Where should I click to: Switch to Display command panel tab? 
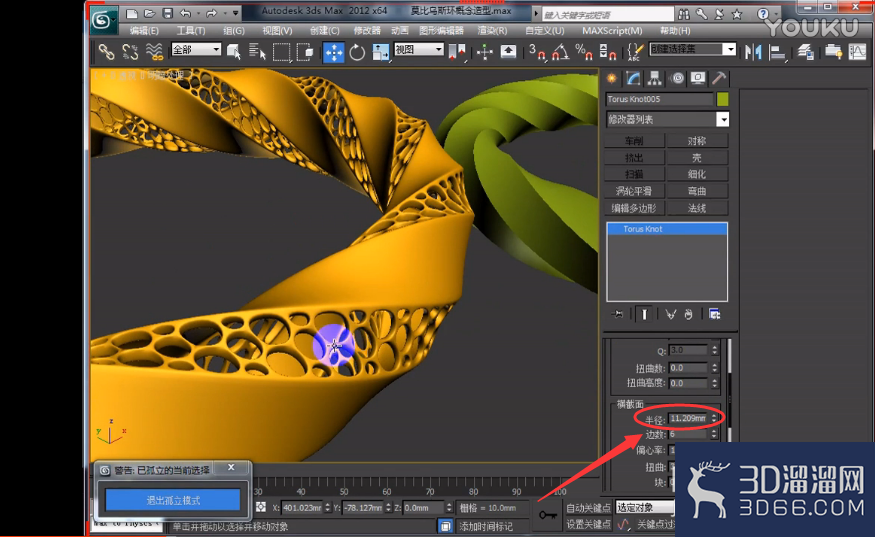(698, 78)
